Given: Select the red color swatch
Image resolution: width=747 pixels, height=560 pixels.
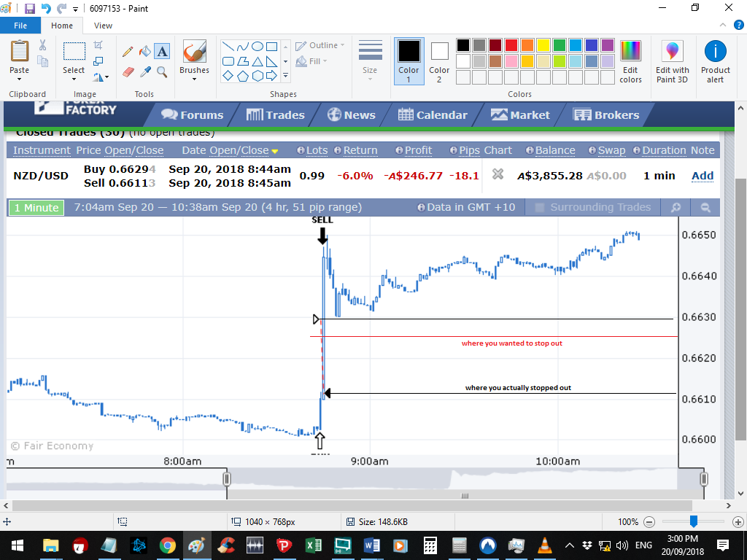Looking at the screenshot, I should click(511, 45).
